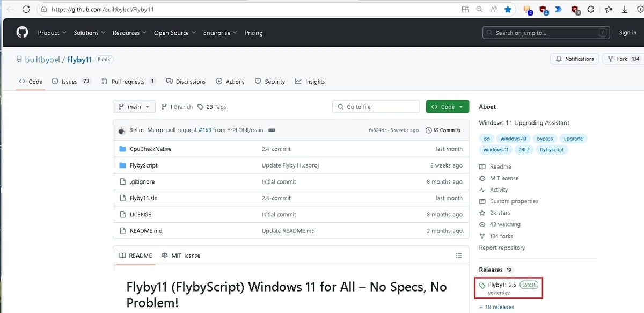This screenshot has width=644, height=313.
Task: Click the blue favorite star icon
Action: (x=508, y=9)
